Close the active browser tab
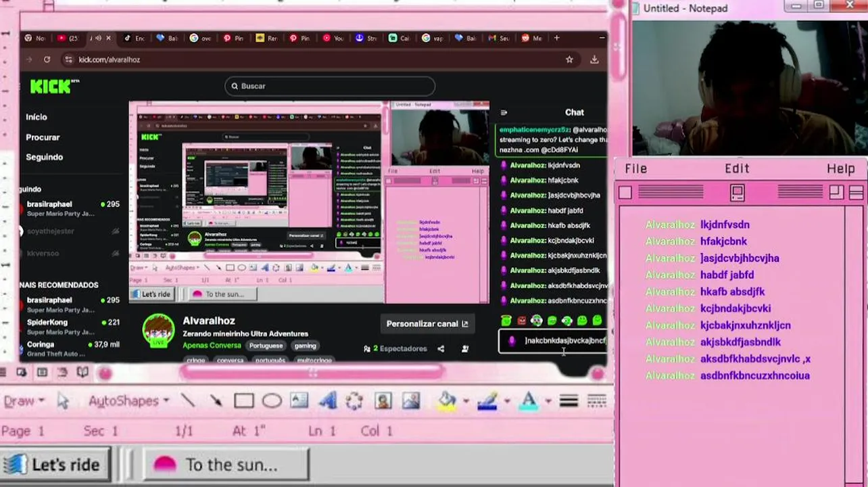Image resolution: width=868 pixels, height=487 pixels. pos(108,38)
